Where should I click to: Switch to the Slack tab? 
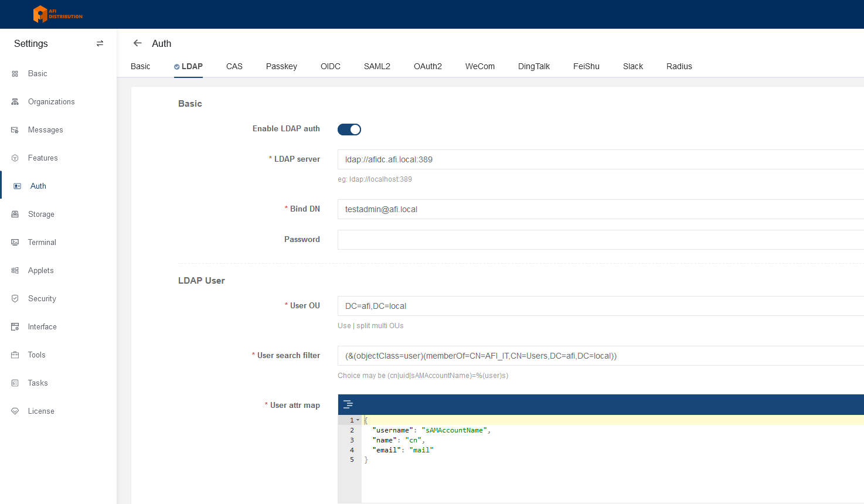633,66
